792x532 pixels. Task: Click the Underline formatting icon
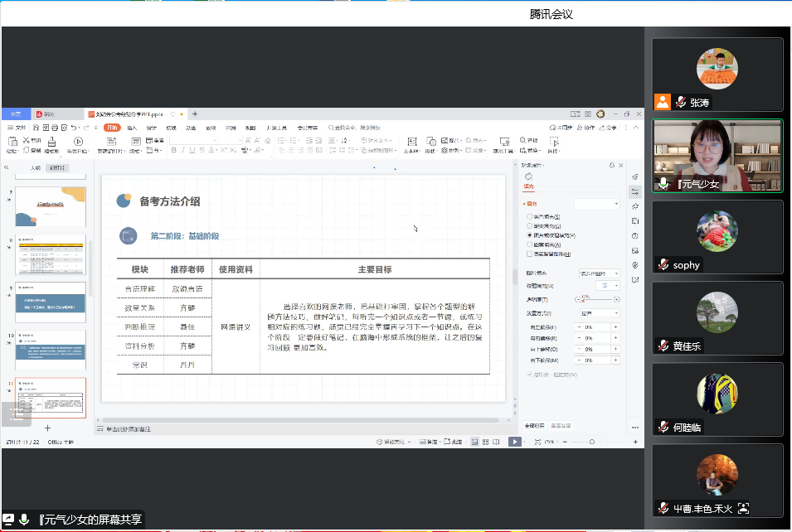click(x=192, y=151)
